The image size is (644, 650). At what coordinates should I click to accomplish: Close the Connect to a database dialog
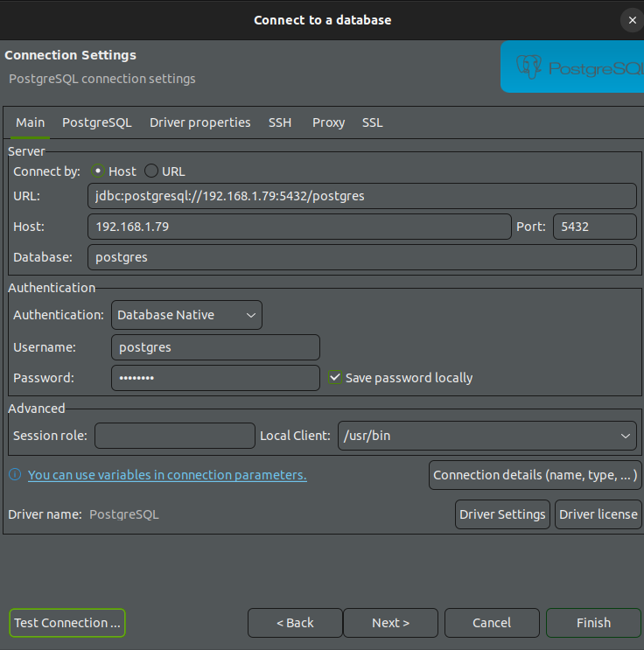(631, 19)
